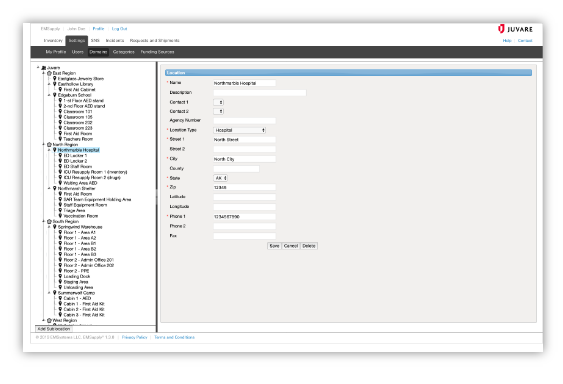Click the pin icon beside ED Locker 1
563x384 pixels.
click(x=60, y=156)
